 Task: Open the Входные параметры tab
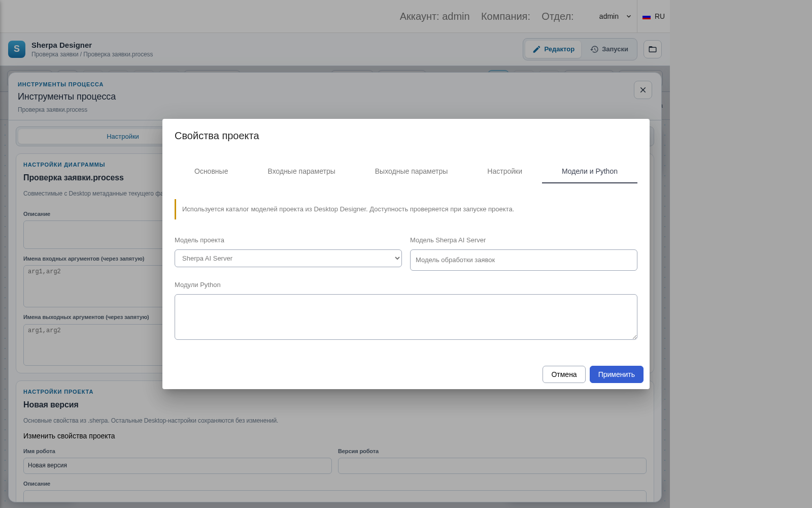[301, 171]
